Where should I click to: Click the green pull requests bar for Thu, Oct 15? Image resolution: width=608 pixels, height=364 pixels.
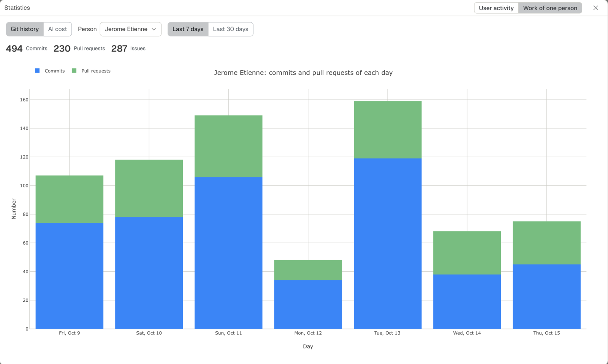coord(547,243)
